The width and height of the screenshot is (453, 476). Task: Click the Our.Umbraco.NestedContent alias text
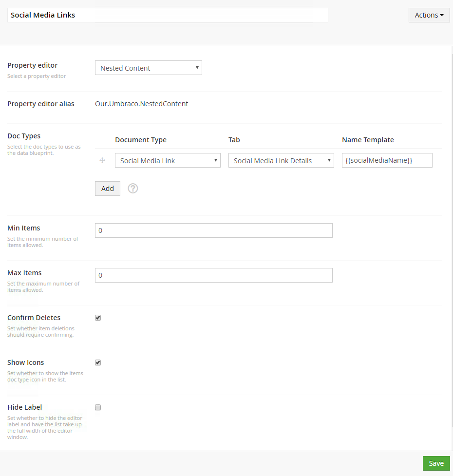click(141, 104)
